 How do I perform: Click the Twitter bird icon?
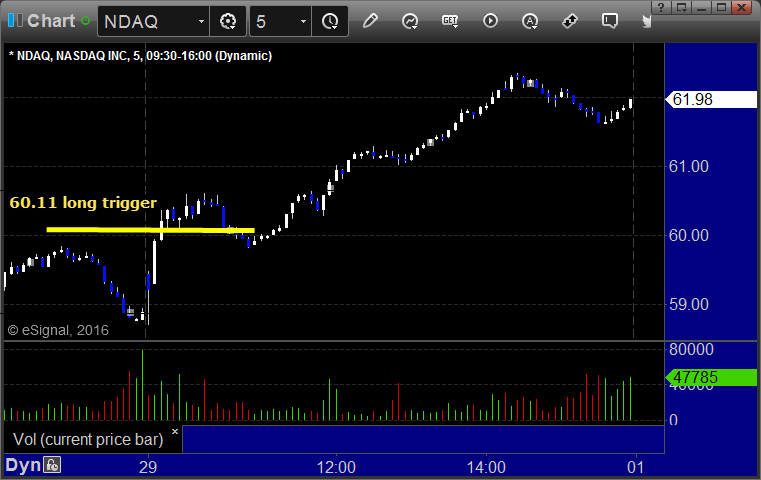(x=646, y=21)
